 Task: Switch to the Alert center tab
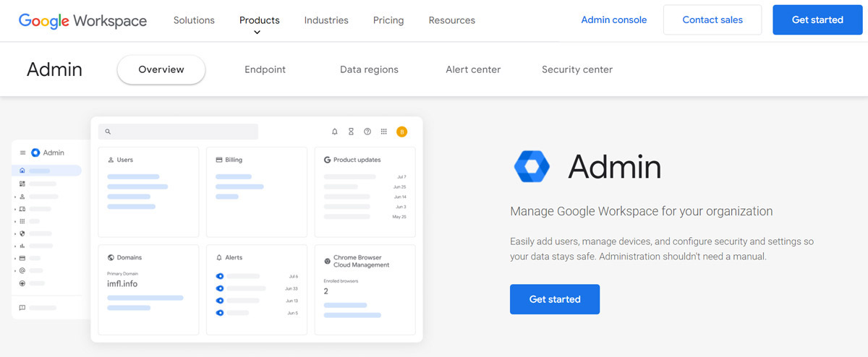(473, 69)
